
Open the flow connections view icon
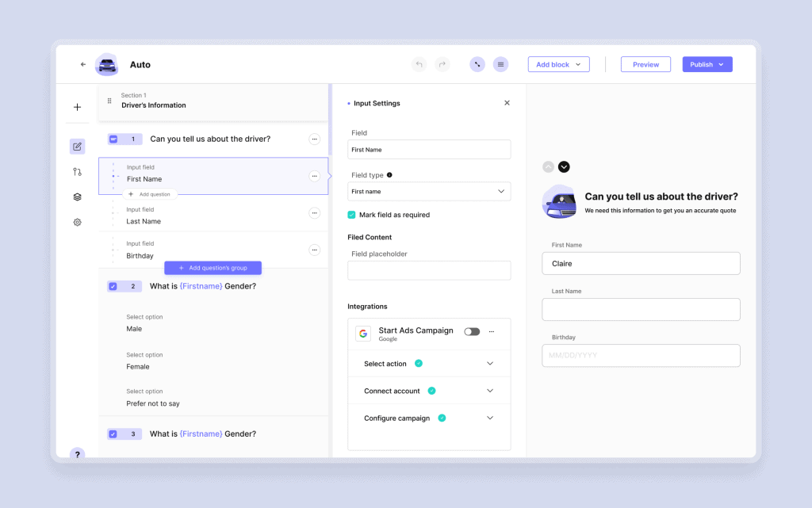coord(477,64)
